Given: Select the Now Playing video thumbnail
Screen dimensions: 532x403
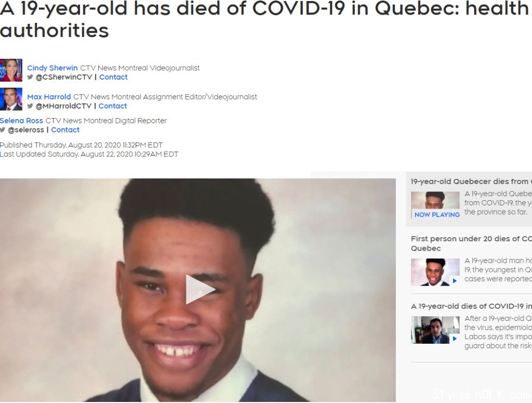Looking at the screenshot, I should tap(435, 205).
